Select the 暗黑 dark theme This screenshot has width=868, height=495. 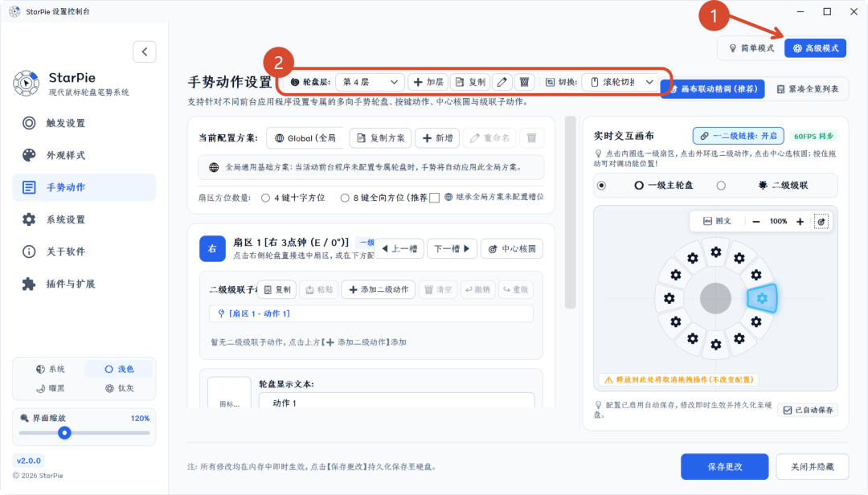tap(51, 389)
